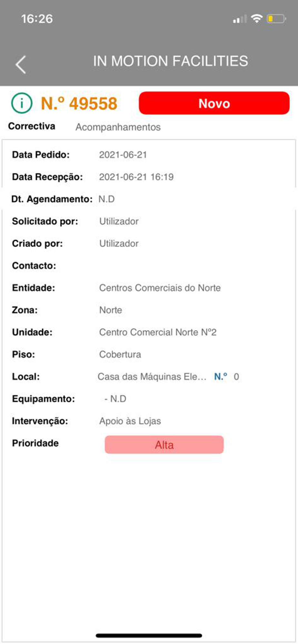Tap the Alta priority badge
The height and width of the screenshot is (644, 298).
click(164, 445)
